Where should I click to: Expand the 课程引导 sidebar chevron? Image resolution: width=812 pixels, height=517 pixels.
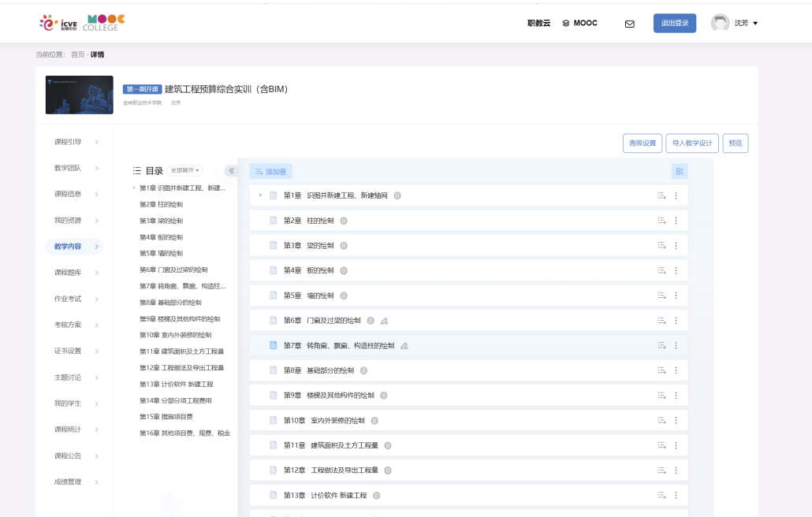coord(97,143)
